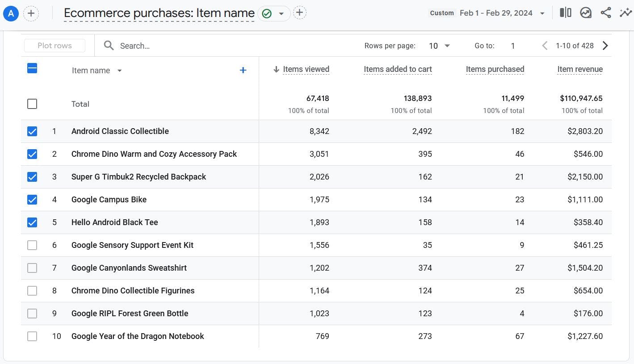Image resolution: width=634 pixels, height=364 pixels.
Task: Click the Go to page input
Action: tap(513, 46)
